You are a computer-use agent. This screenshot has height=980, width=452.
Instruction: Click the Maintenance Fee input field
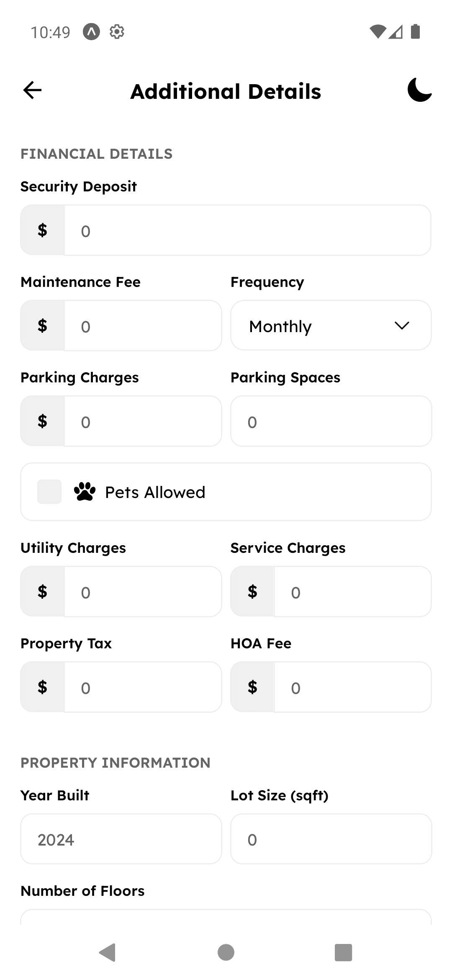(142, 326)
